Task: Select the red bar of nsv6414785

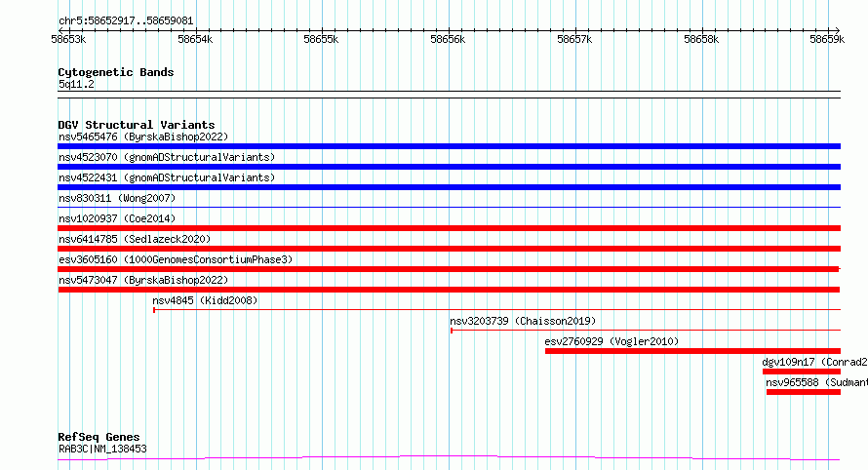Action: (x=449, y=249)
